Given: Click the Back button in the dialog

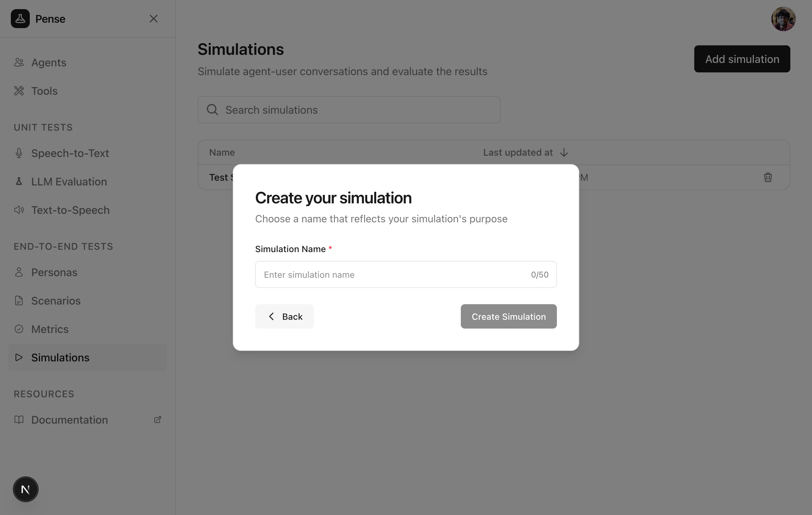Looking at the screenshot, I should click(284, 316).
